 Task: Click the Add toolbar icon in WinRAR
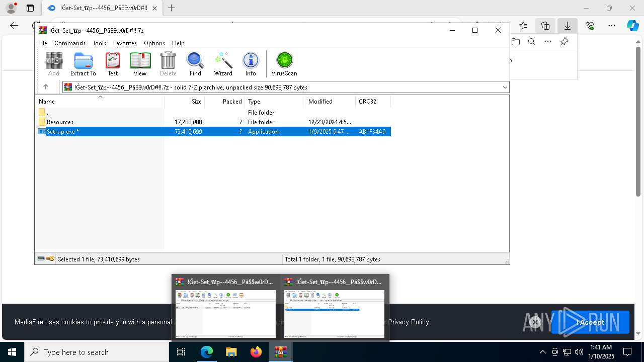pos(54,64)
